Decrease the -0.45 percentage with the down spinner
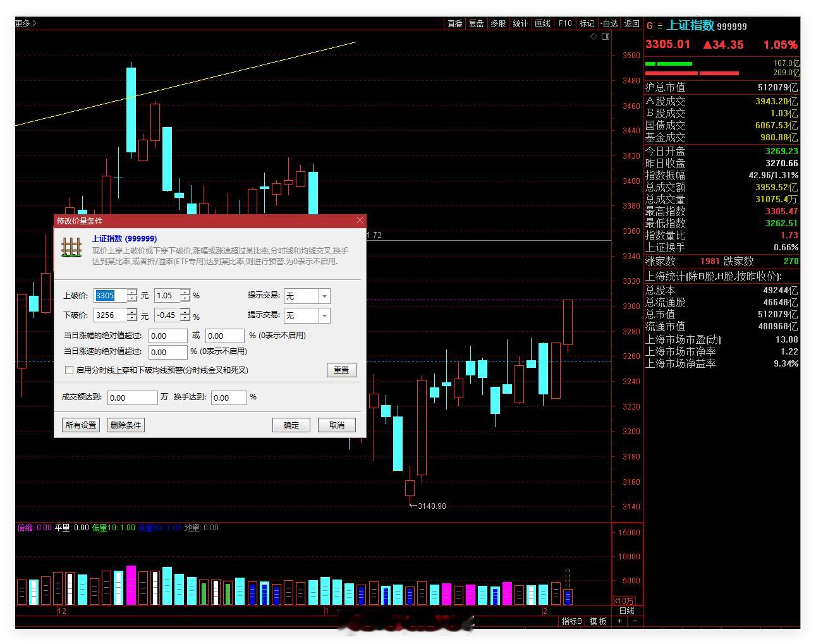The width and height of the screenshot is (816, 644). (185, 319)
